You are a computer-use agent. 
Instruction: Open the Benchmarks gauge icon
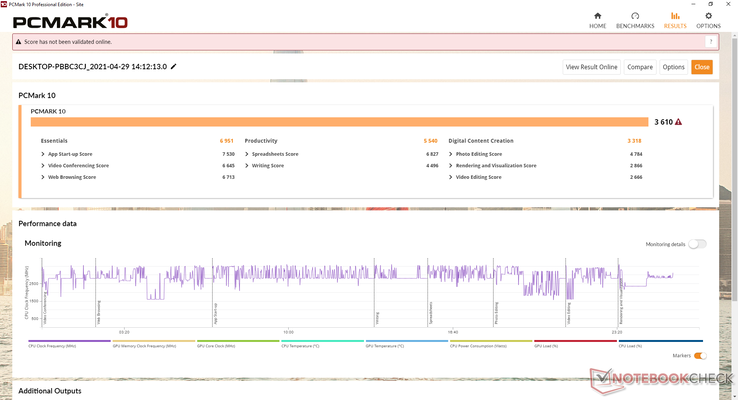coord(636,19)
